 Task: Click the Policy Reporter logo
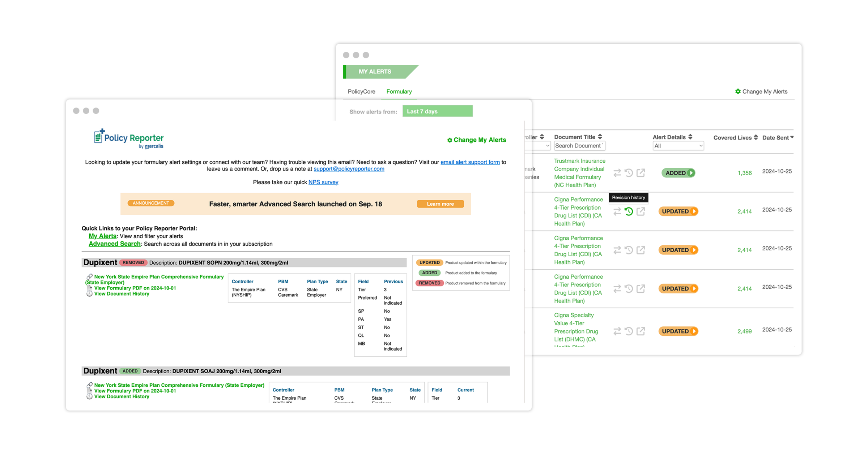[x=128, y=139]
